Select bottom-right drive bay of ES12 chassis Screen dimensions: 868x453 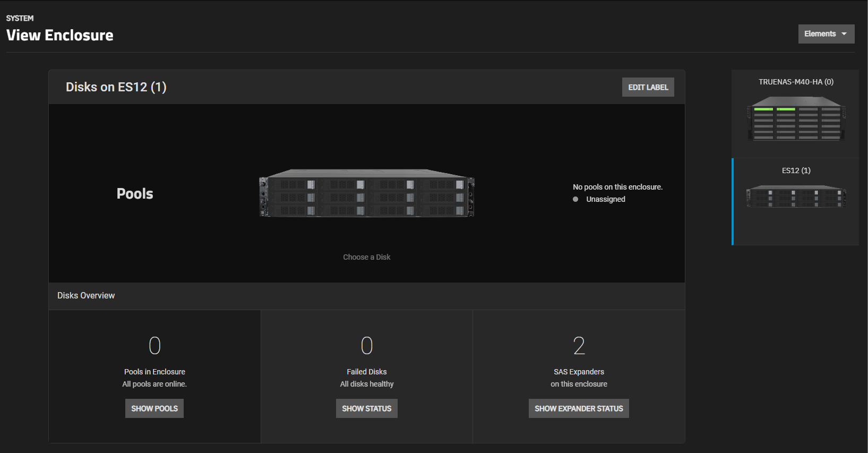442,211
